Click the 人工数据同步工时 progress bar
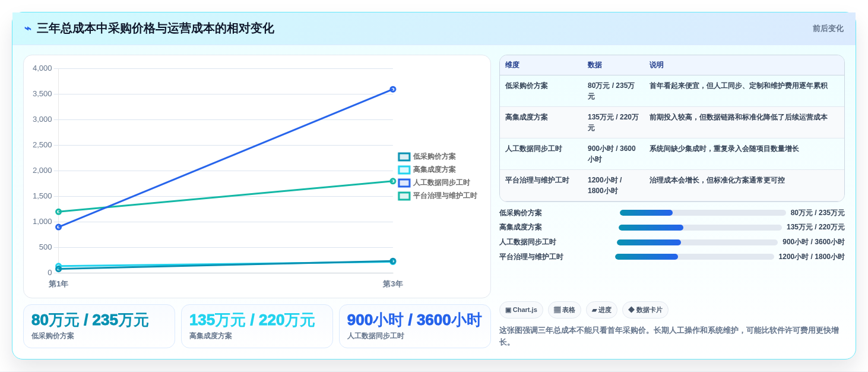 [x=697, y=242]
